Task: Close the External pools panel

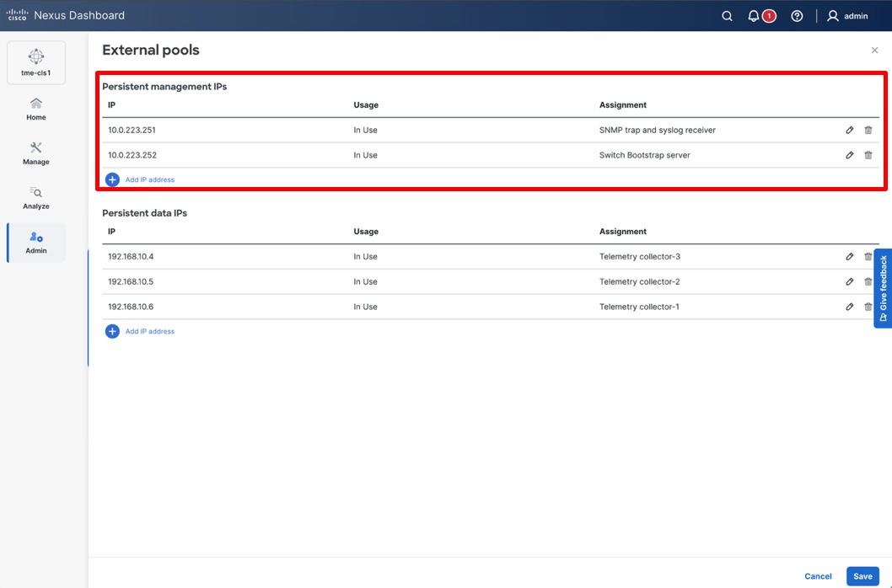Action: [874, 50]
